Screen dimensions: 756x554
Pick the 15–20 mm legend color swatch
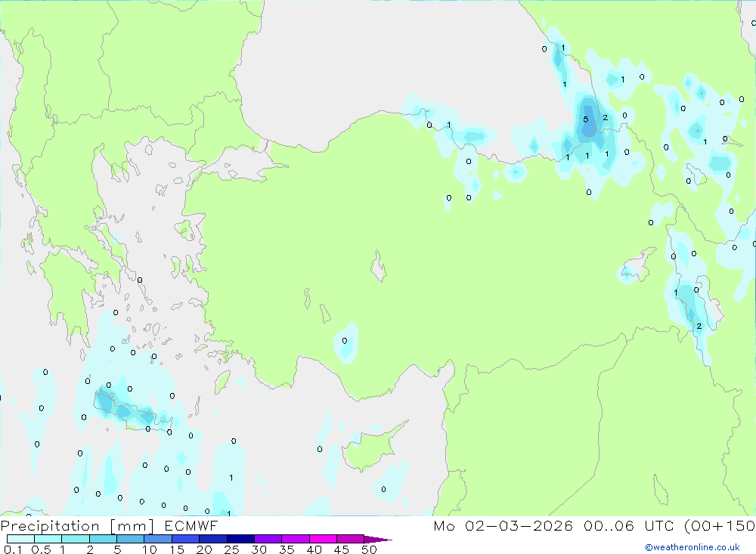pos(186,539)
